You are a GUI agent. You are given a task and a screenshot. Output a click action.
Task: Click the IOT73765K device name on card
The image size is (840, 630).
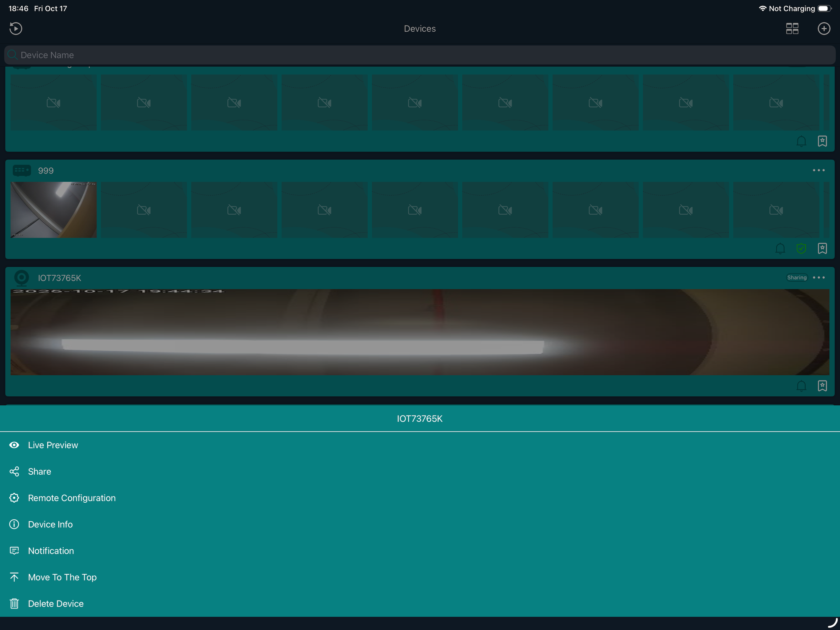pos(60,278)
